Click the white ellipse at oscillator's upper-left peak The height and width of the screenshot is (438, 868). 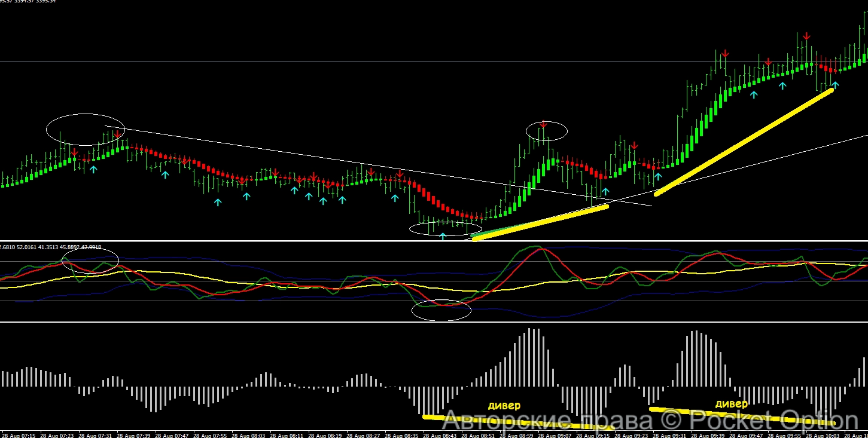tap(90, 261)
